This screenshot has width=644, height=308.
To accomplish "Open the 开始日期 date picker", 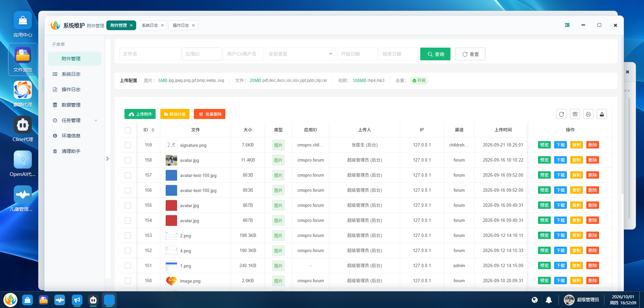I will 357,54.
